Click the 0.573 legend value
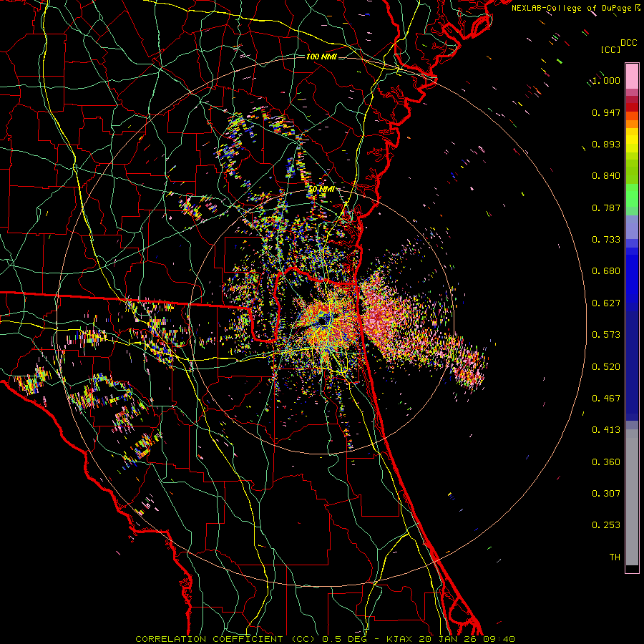The width and height of the screenshot is (644, 644). pos(606,335)
